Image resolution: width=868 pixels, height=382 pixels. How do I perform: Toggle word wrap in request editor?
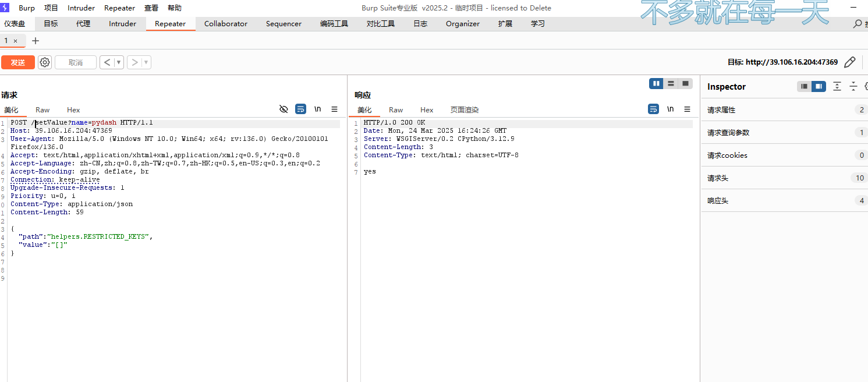(x=300, y=109)
